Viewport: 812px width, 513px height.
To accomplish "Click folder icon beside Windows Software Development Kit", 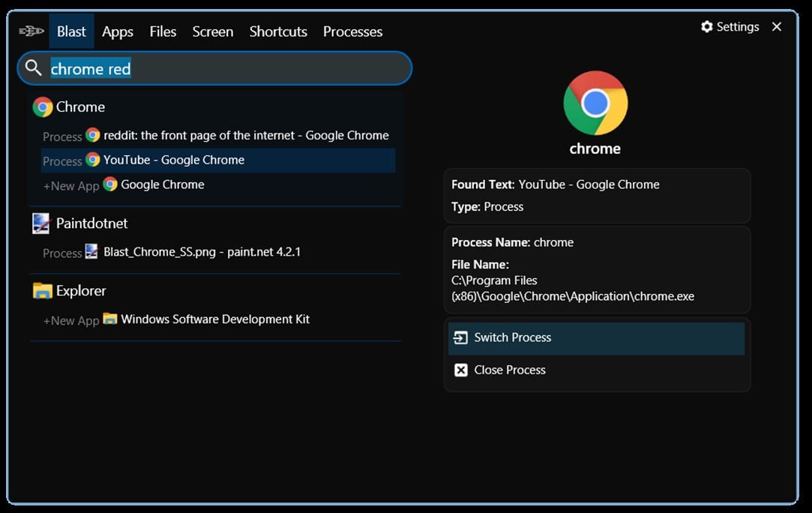I will 109,318.
